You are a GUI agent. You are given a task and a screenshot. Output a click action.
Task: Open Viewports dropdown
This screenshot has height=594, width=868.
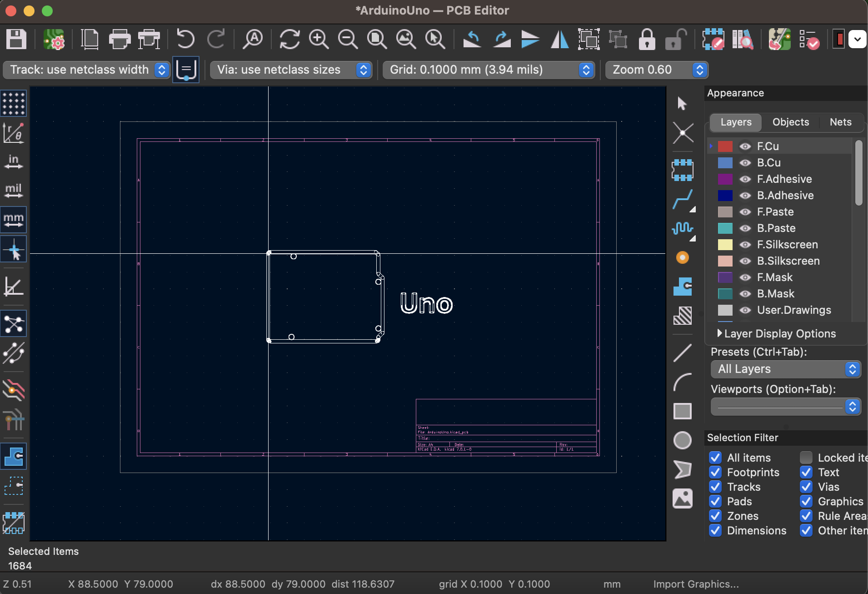(x=786, y=406)
